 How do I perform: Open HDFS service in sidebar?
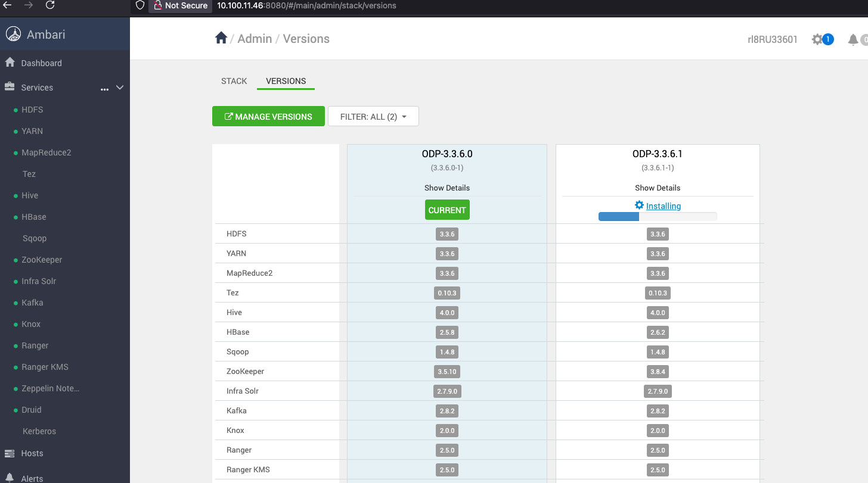tap(32, 110)
